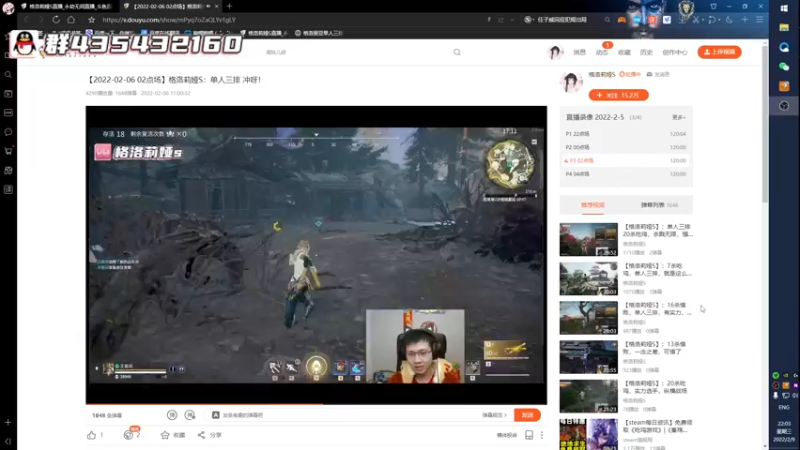Open 收藏 in site header
This screenshot has height=450, width=800.
(624, 52)
